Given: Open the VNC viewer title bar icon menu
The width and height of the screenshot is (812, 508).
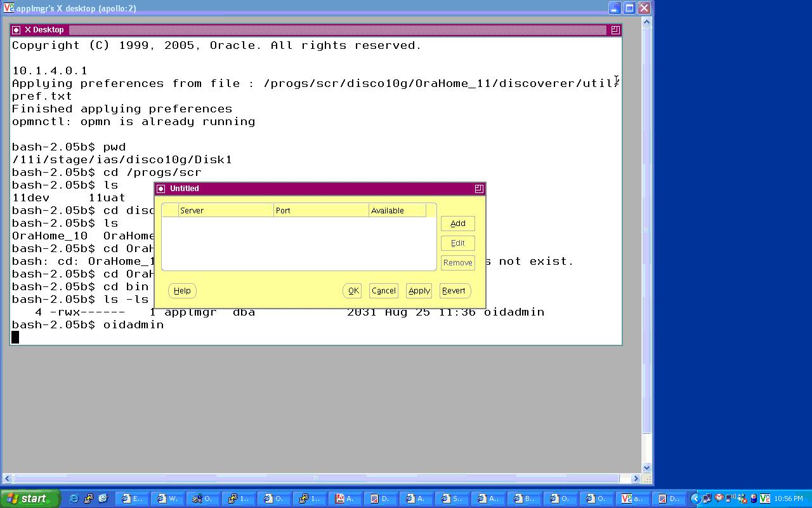Looking at the screenshot, I should (8, 8).
